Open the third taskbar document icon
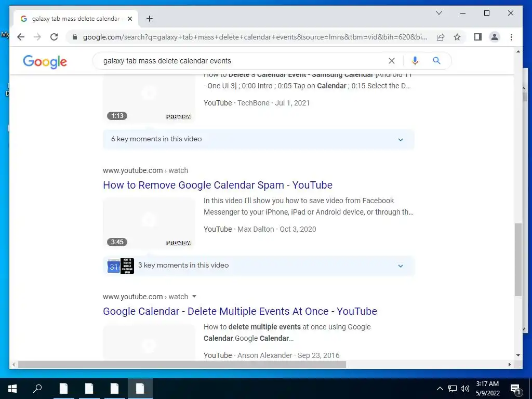532x399 pixels. coord(114,389)
